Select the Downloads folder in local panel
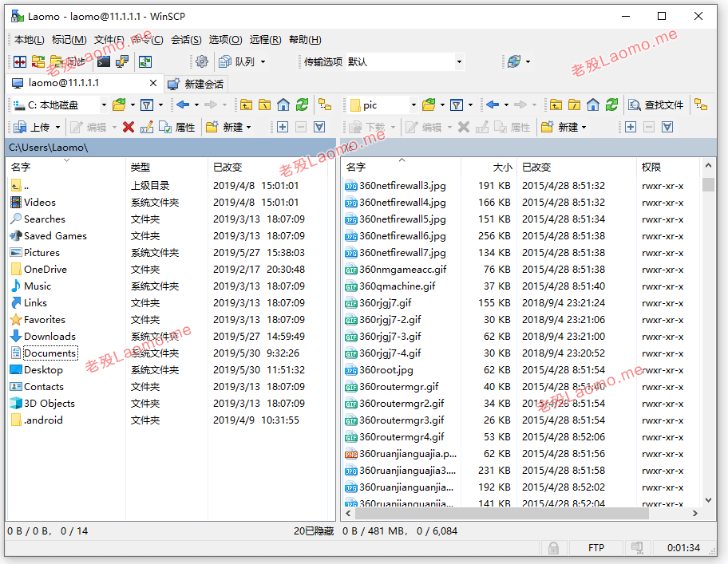This screenshot has width=728, height=564. click(49, 337)
